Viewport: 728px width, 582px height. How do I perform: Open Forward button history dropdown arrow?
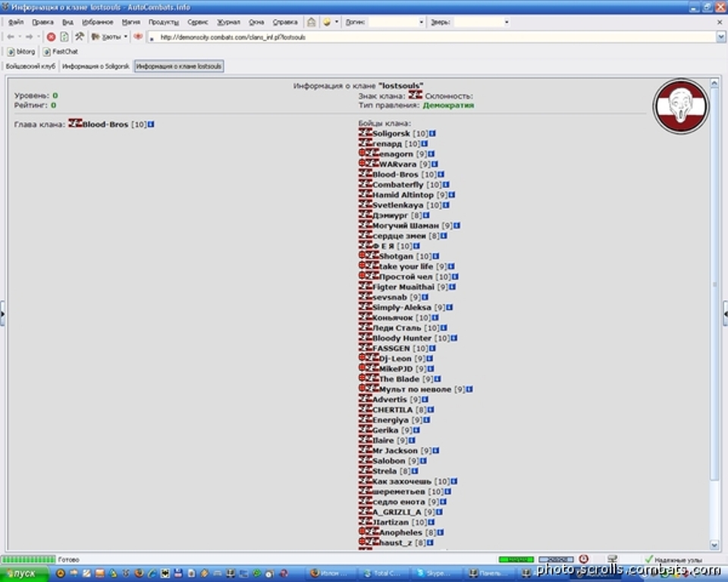39,36
